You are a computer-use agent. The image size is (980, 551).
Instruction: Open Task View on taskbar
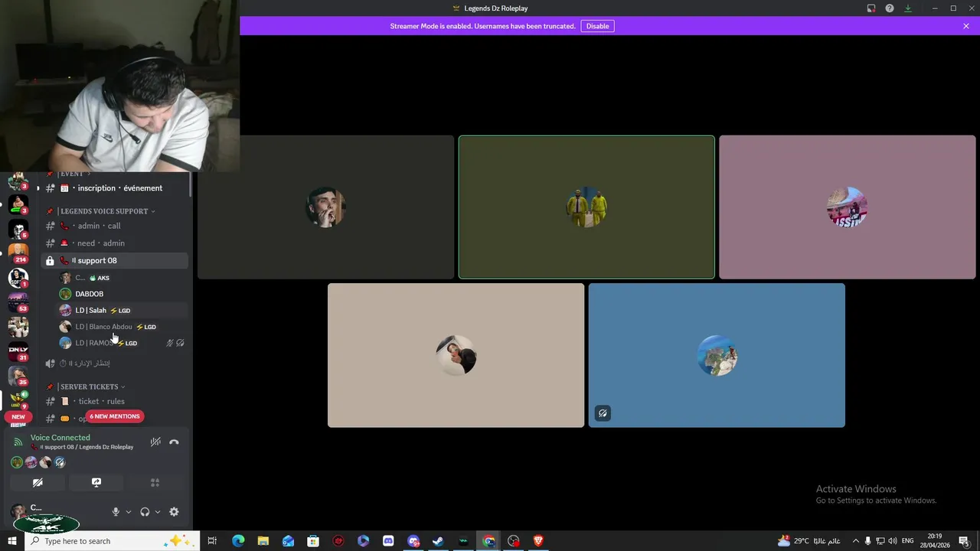(212, 541)
